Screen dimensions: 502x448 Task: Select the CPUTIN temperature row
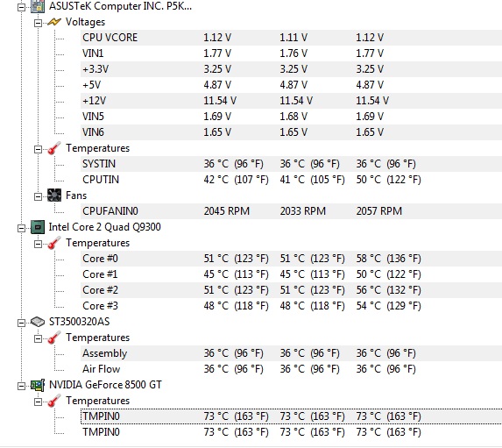coord(291,180)
